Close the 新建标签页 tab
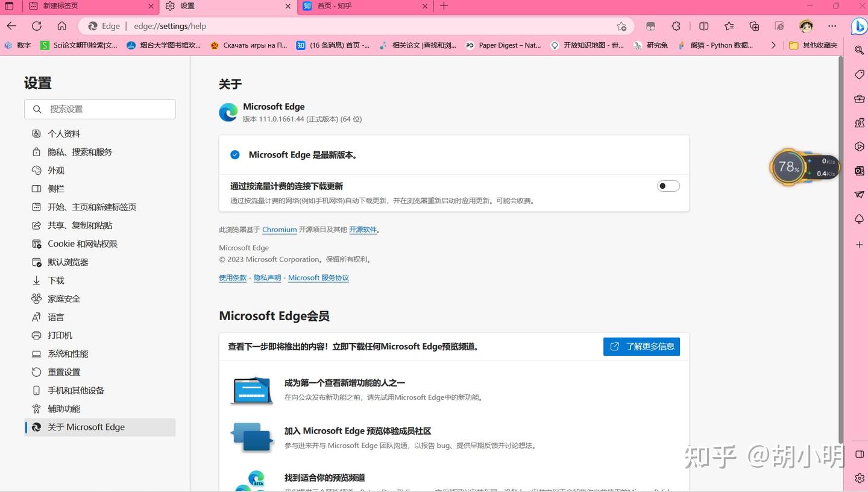The height and width of the screenshot is (492, 868). (x=151, y=6)
